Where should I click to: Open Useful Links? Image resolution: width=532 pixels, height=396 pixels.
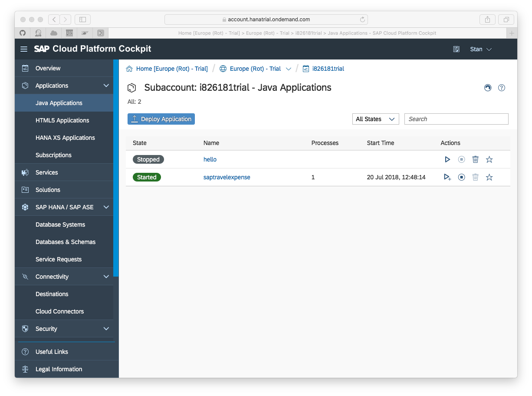point(66,352)
